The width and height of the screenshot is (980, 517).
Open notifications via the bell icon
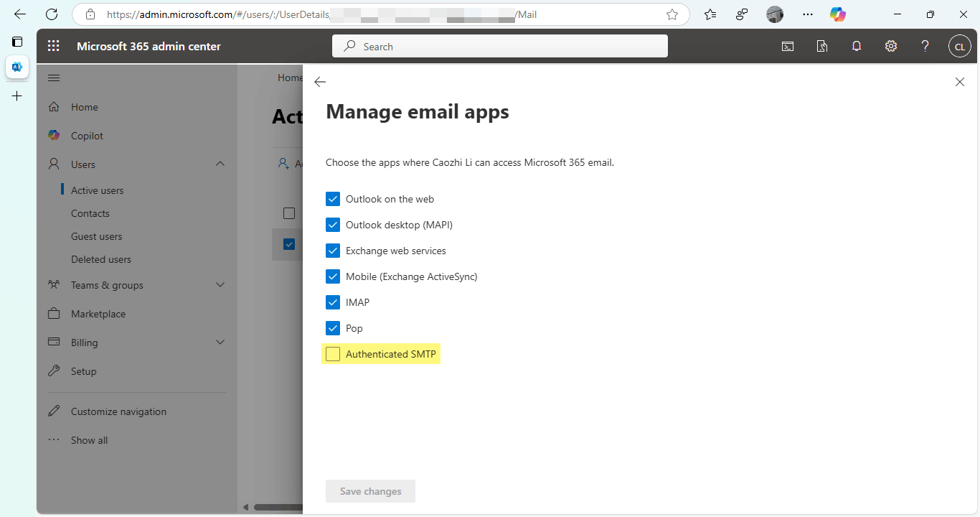pos(856,45)
